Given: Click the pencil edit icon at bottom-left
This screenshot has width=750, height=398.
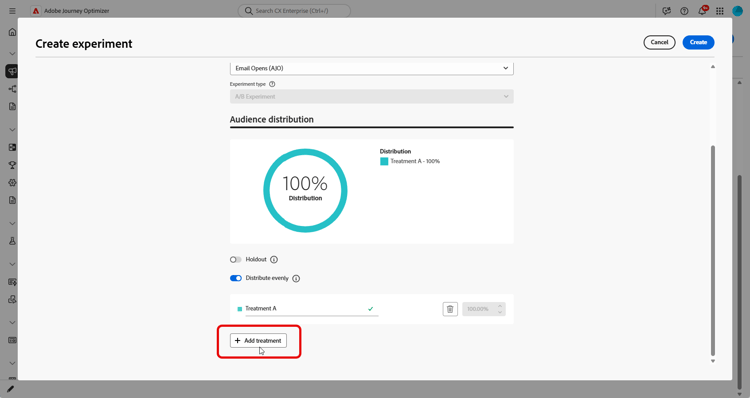Looking at the screenshot, I should coord(11,389).
